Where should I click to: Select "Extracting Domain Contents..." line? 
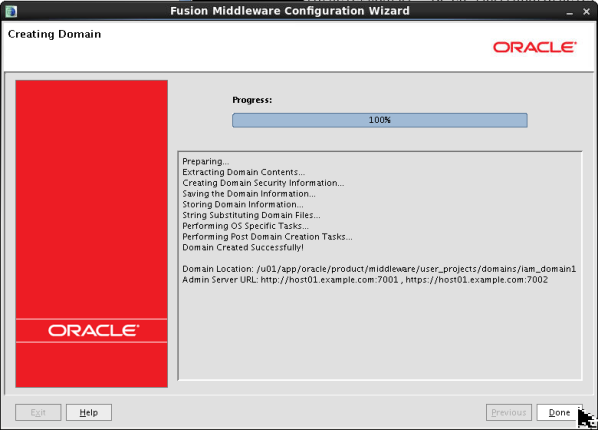243,172
